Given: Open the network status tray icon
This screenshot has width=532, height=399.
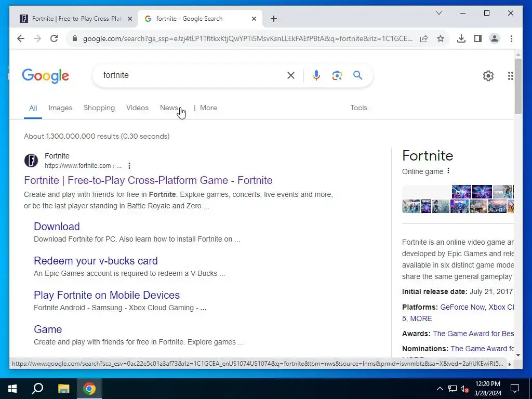Looking at the screenshot, I should pyautogui.click(x=453, y=389).
